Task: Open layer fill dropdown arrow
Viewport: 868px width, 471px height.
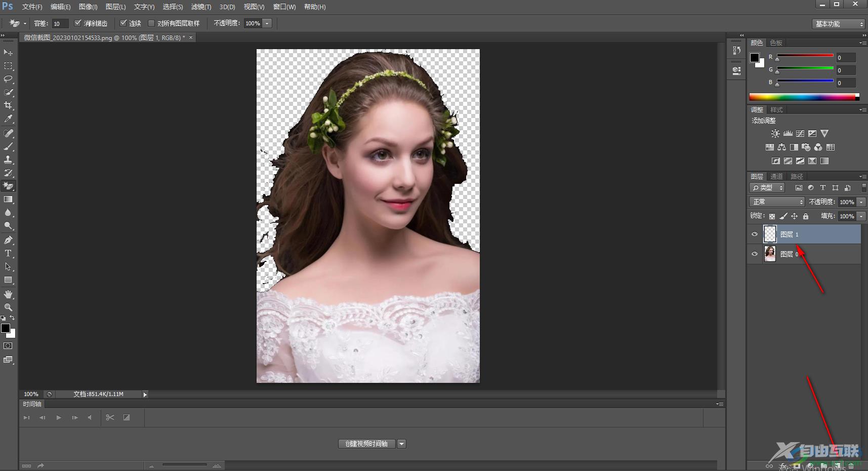Action: tap(861, 216)
